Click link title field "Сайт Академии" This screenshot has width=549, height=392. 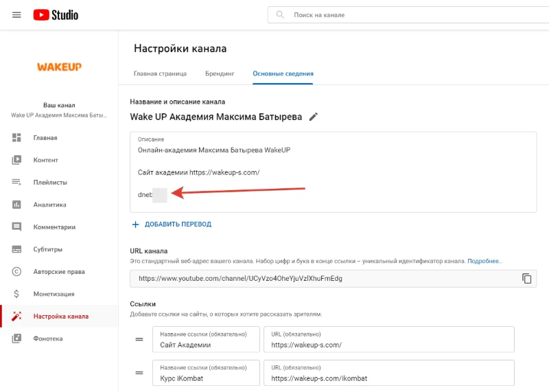tap(207, 339)
